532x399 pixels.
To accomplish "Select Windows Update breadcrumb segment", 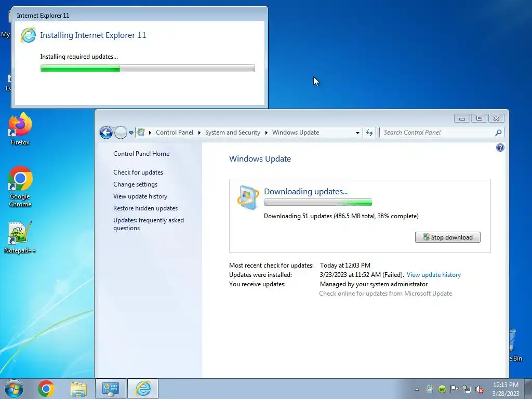I will [296, 132].
